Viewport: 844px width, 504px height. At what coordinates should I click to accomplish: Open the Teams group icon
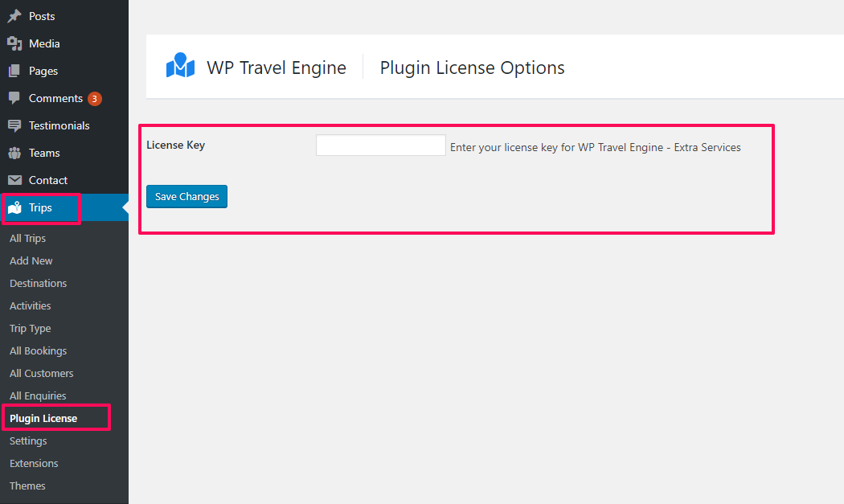coord(14,153)
